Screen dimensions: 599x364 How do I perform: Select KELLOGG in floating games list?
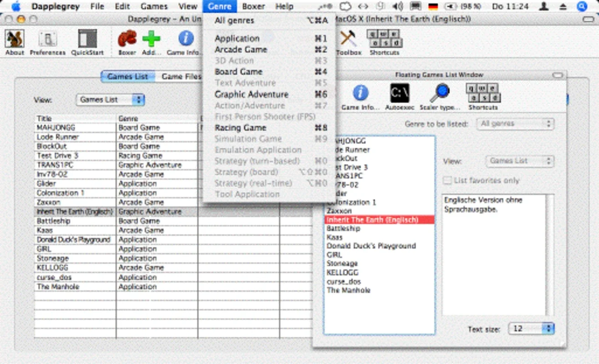379,273
